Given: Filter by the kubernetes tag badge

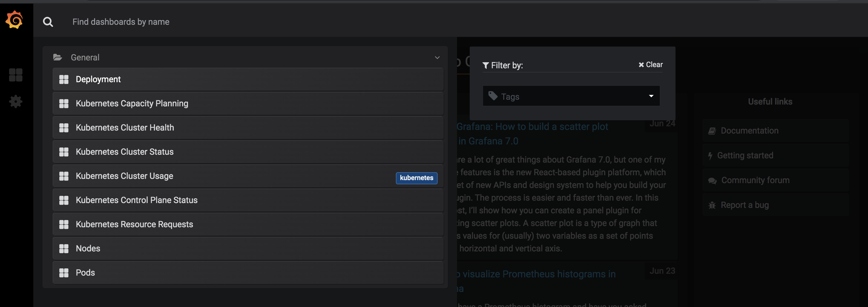Looking at the screenshot, I should click(416, 178).
